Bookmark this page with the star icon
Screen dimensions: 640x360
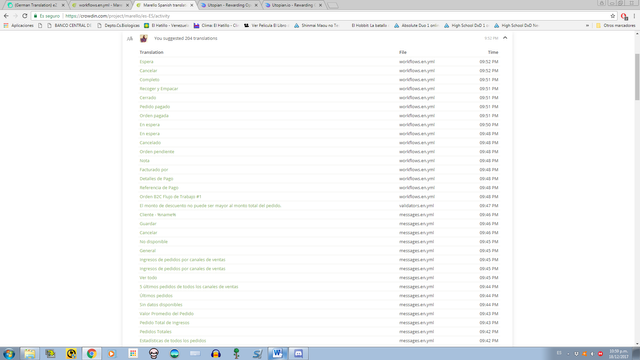tap(613, 16)
